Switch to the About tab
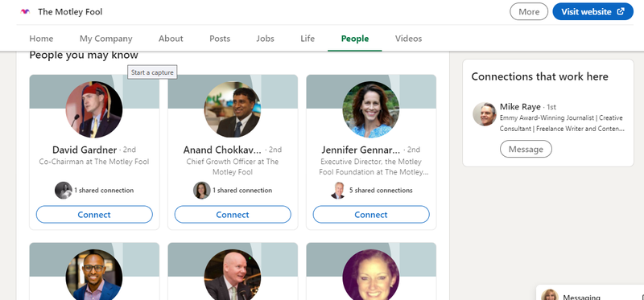Image resolution: width=644 pixels, height=300 pixels. click(x=171, y=39)
